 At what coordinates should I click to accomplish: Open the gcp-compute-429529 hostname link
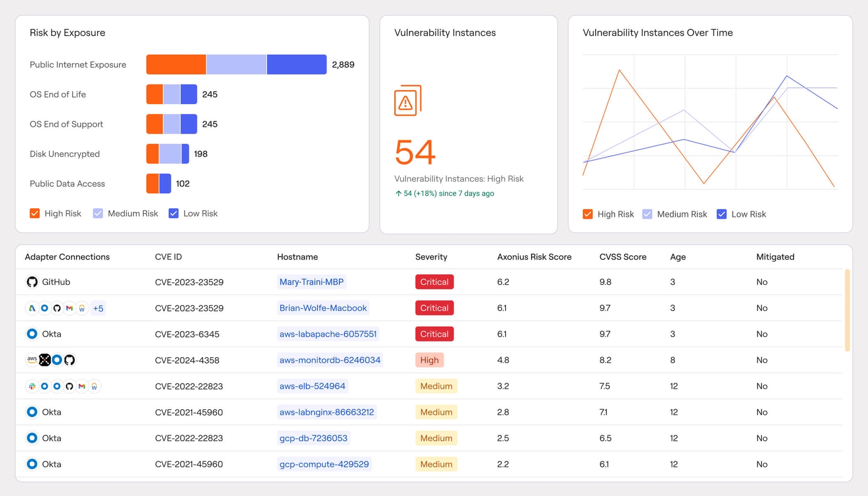324,465
